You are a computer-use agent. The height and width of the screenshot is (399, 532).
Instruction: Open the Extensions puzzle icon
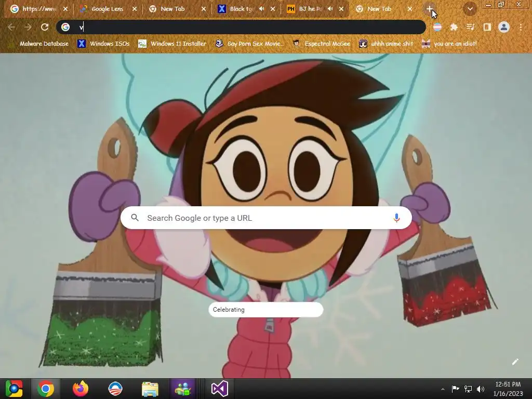[x=454, y=27]
